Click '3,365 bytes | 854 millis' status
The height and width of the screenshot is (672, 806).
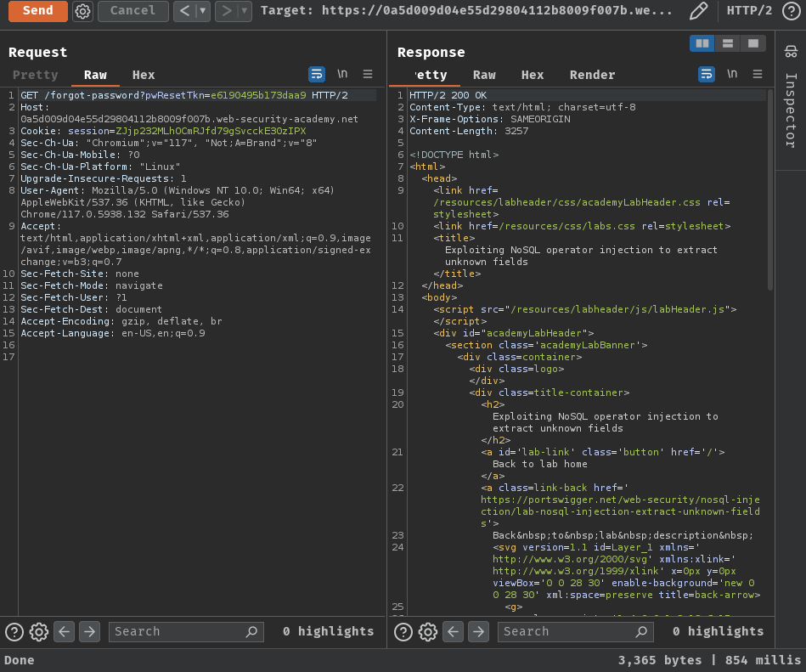(x=709, y=660)
